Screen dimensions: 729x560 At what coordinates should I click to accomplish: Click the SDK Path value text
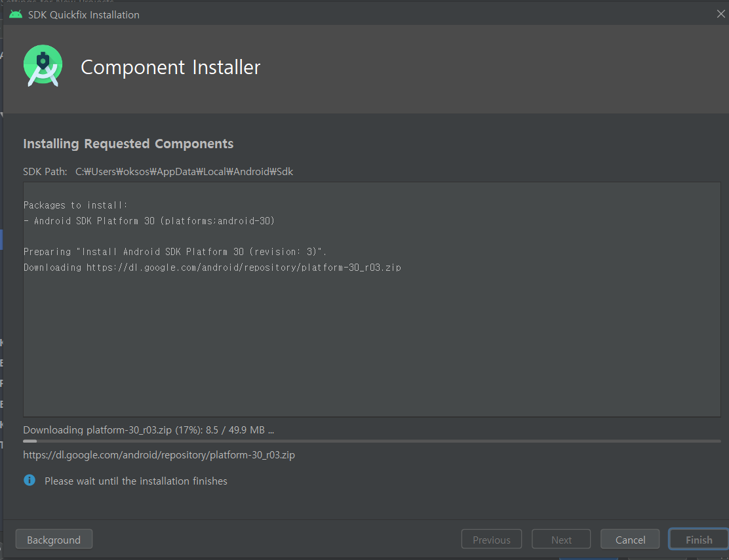point(184,172)
